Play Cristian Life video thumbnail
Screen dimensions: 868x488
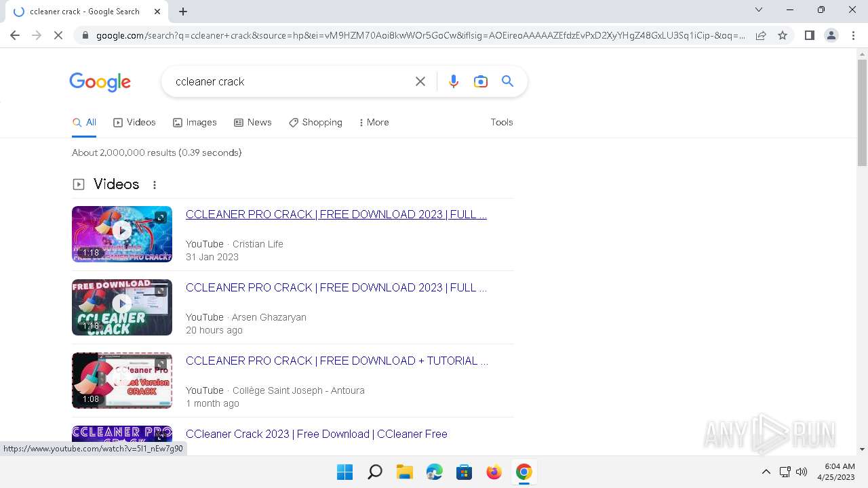click(122, 234)
